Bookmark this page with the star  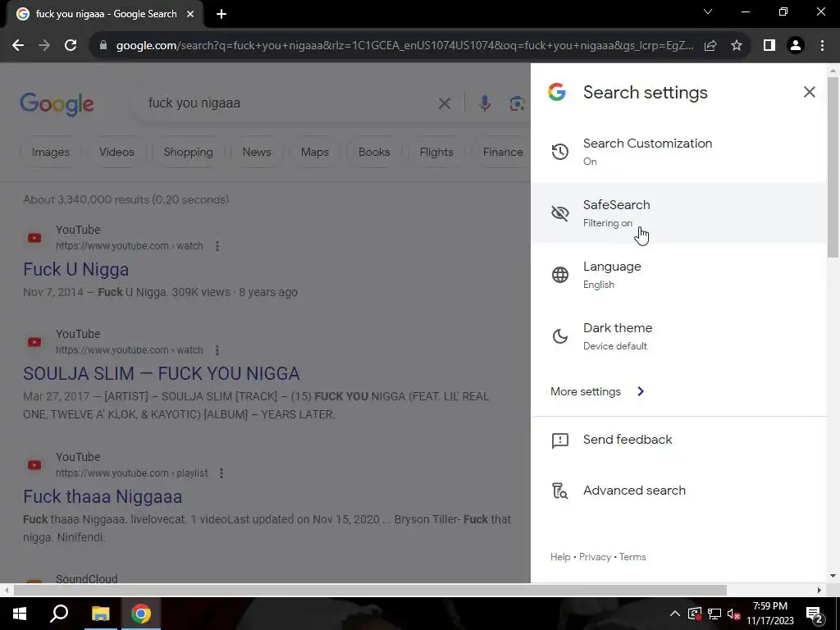click(x=737, y=46)
